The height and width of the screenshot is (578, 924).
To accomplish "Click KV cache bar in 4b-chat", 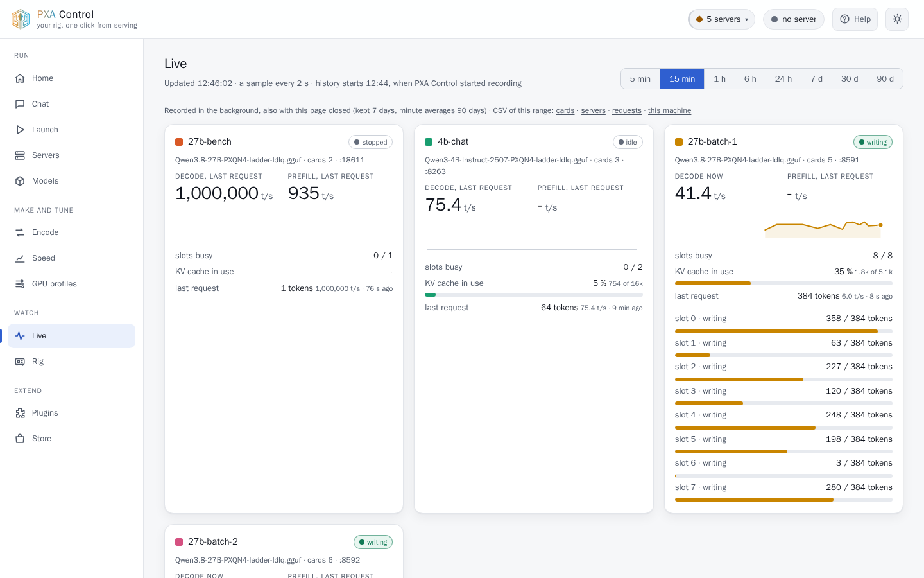I will tap(534, 295).
